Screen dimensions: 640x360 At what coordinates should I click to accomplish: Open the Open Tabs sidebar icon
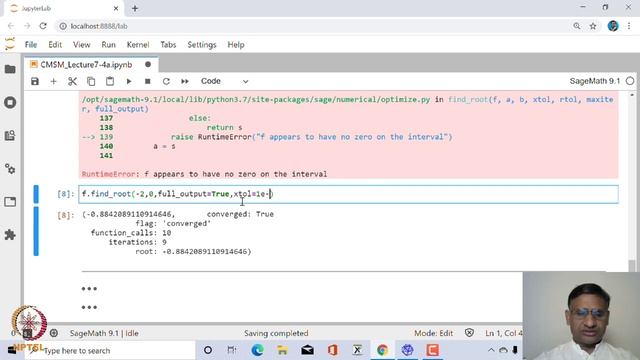click(x=10, y=202)
